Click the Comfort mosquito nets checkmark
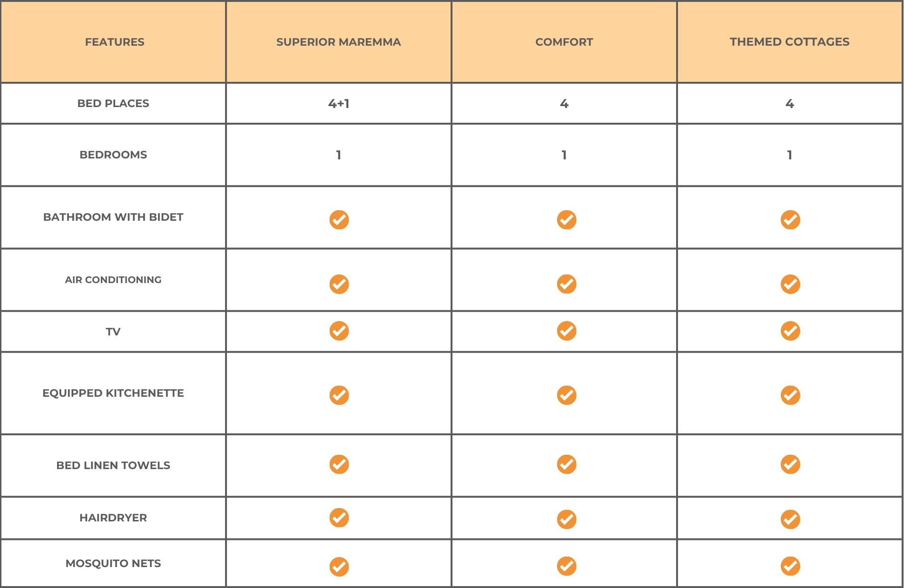This screenshot has height=588, width=904. coord(567,566)
